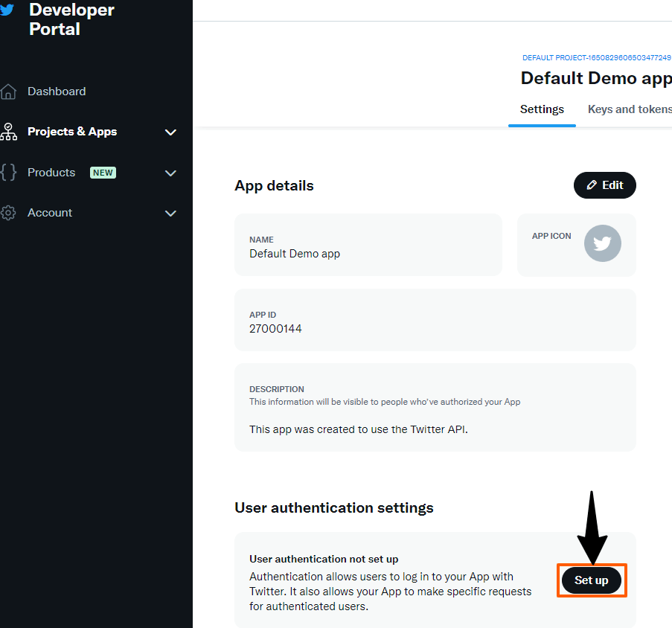
Task: Click the Edit app details button
Action: click(604, 185)
